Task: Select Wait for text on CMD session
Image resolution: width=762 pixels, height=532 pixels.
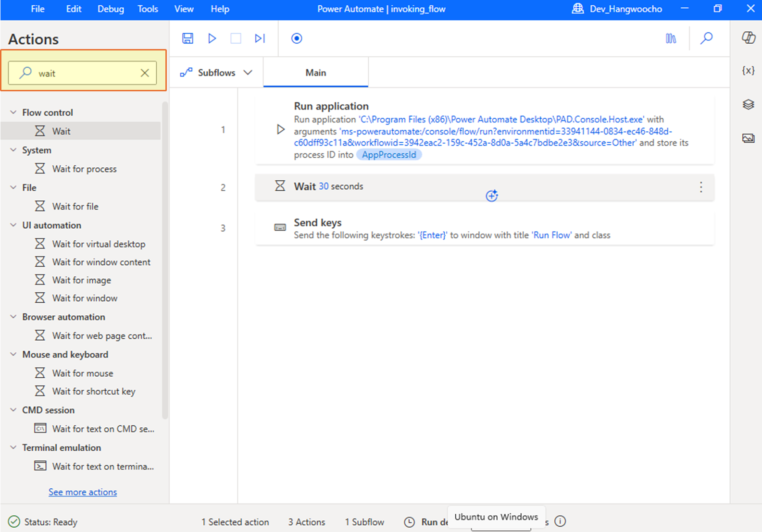Action: coord(81,429)
